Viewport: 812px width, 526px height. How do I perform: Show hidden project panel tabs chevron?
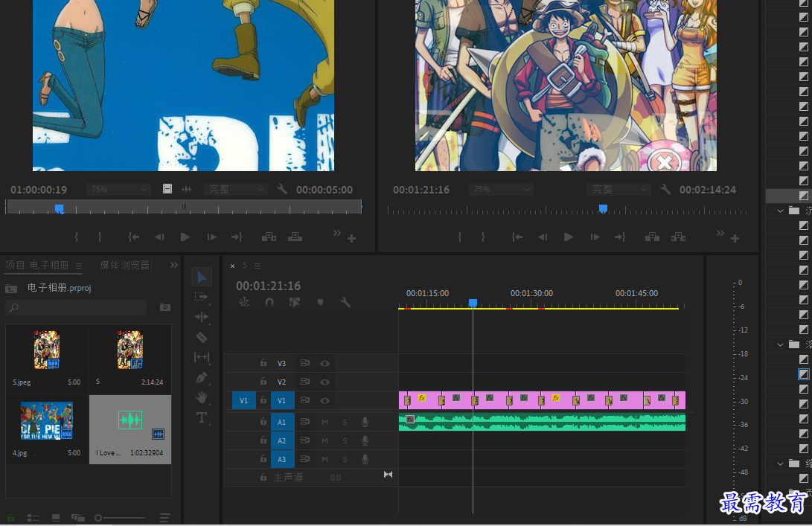point(174,265)
